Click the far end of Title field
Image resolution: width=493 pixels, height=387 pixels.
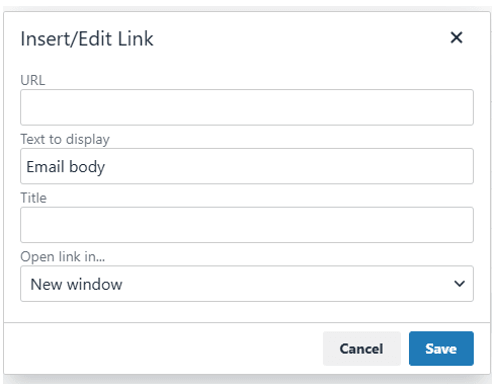click(x=465, y=225)
